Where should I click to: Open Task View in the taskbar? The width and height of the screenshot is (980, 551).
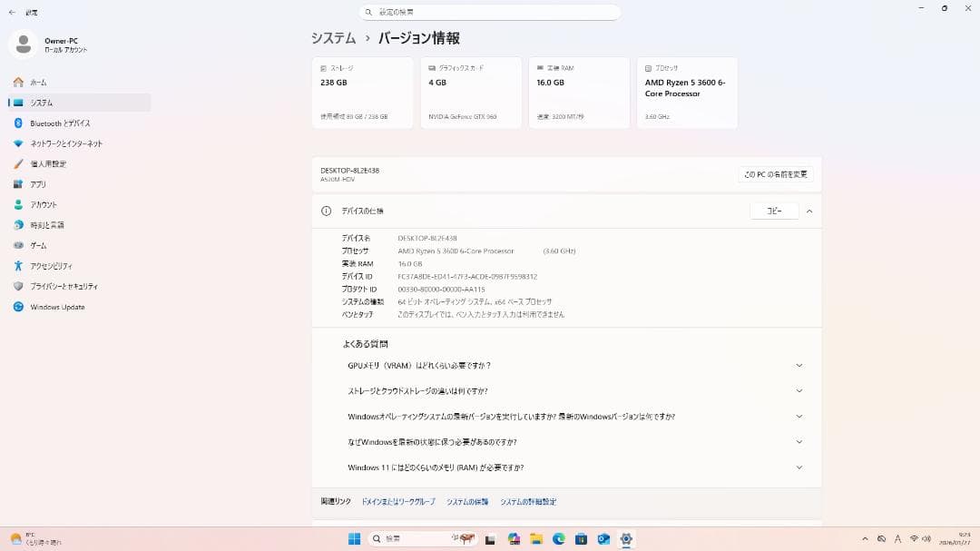pos(491,539)
